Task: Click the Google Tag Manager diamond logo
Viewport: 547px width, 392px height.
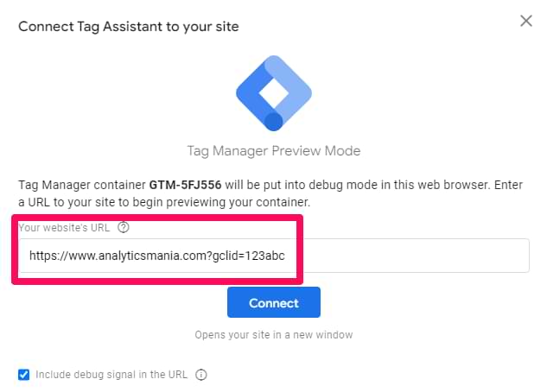Action: pyautogui.click(x=274, y=93)
